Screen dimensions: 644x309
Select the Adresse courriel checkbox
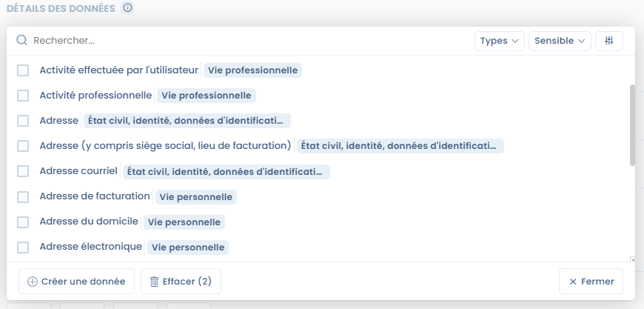[x=23, y=171]
